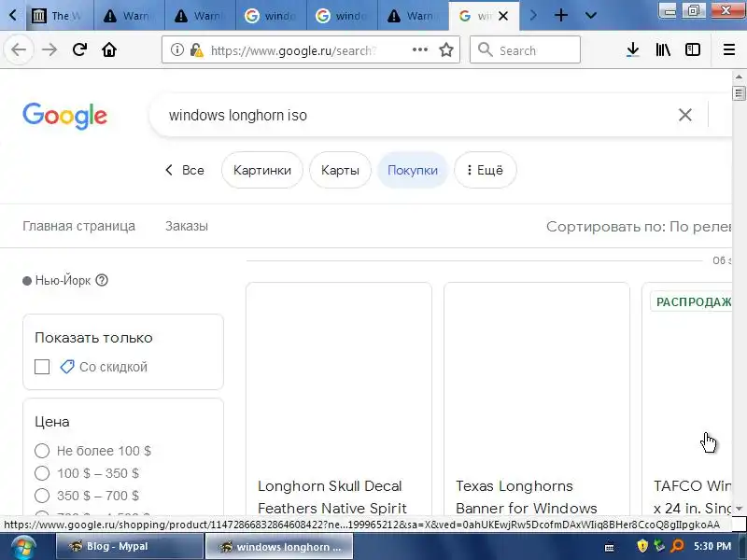Toggle the sidebar view icon

(x=693, y=49)
